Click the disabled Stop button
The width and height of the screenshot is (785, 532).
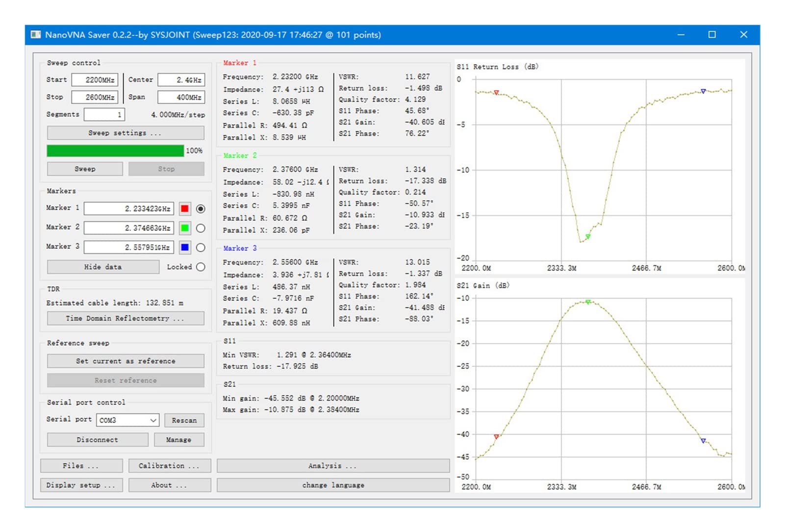point(166,169)
